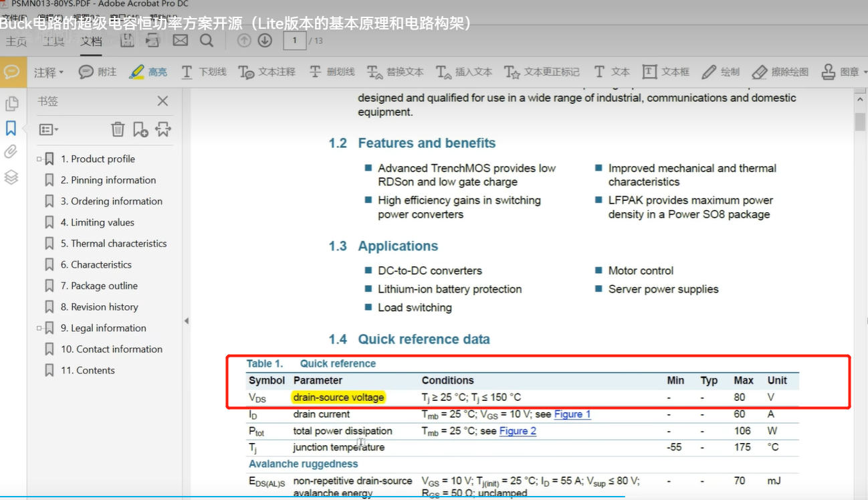Select the 高亮 highlight text tool
The height and width of the screenshot is (500, 868).
(x=148, y=72)
